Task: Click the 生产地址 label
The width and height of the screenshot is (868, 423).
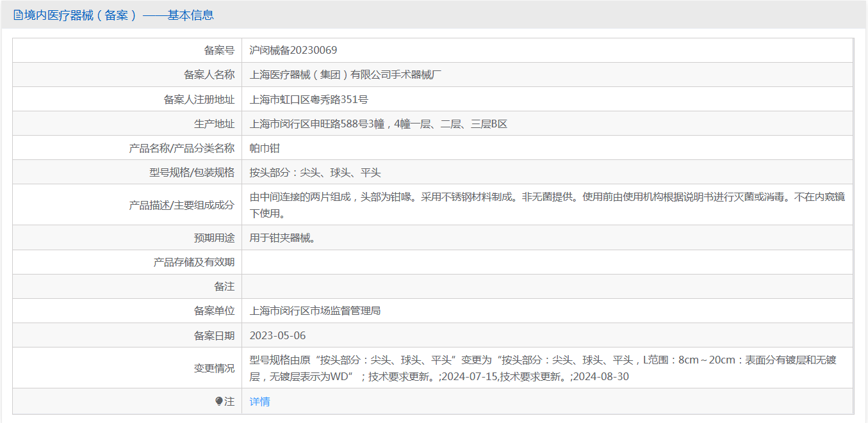Action: [214, 124]
